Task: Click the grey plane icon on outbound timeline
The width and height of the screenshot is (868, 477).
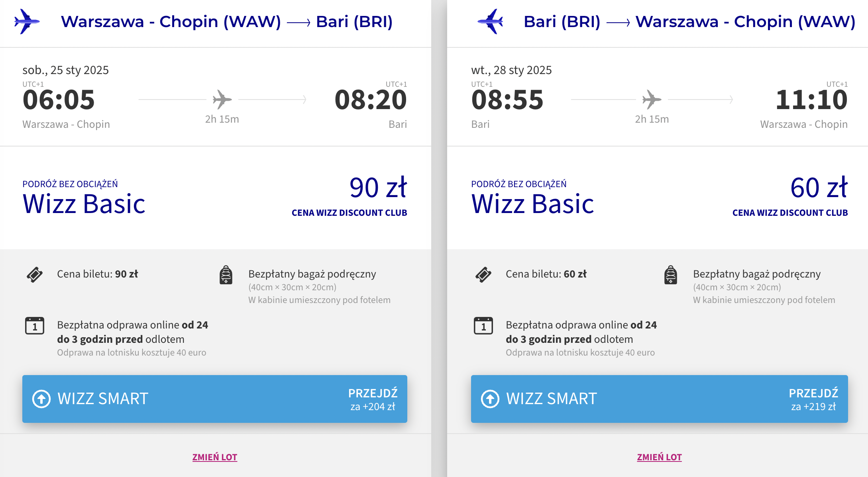Action: [x=222, y=99]
